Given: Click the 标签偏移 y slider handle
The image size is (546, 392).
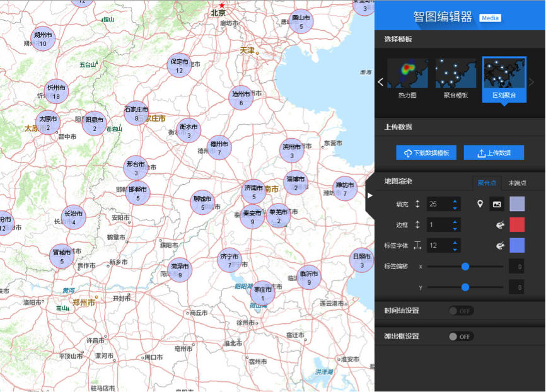Looking at the screenshot, I should pyautogui.click(x=465, y=287).
